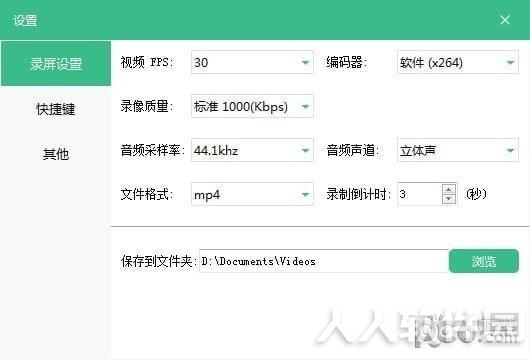Screen dimensions: 530x360
Task: Click the 音频声道 label text
Action: [x=353, y=150]
